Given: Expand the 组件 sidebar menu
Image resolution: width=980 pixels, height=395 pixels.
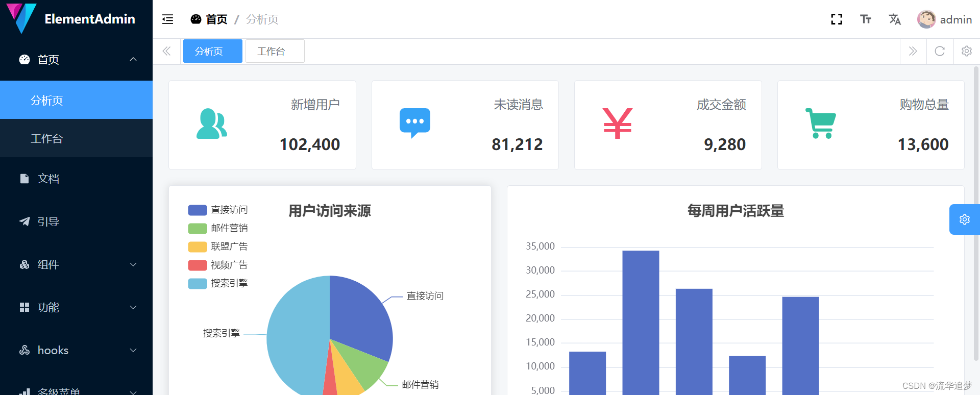Looking at the screenshot, I should pos(77,264).
